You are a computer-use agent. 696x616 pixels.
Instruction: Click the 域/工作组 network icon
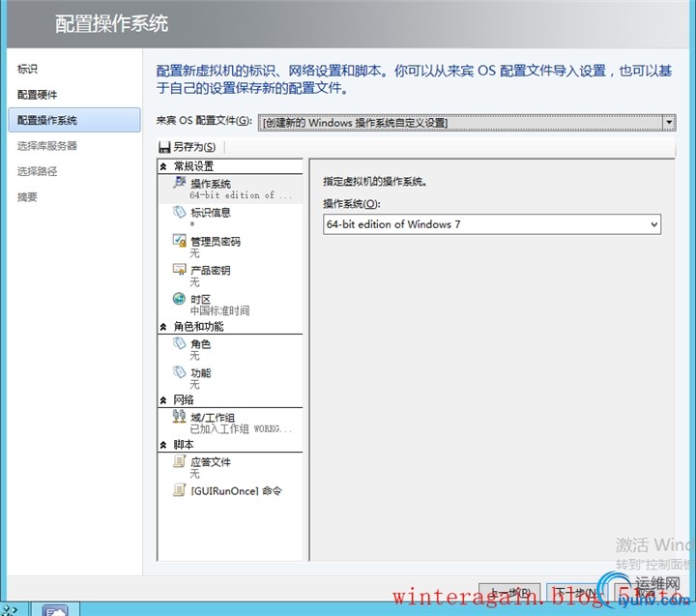(x=180, y=416)
